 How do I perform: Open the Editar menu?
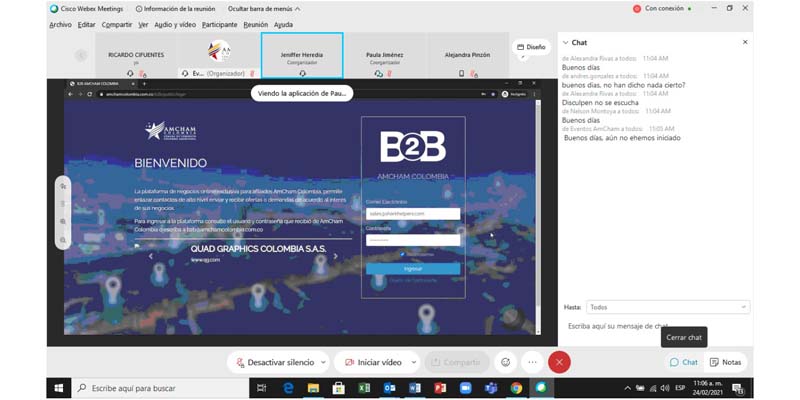click(x=87, y=24)
